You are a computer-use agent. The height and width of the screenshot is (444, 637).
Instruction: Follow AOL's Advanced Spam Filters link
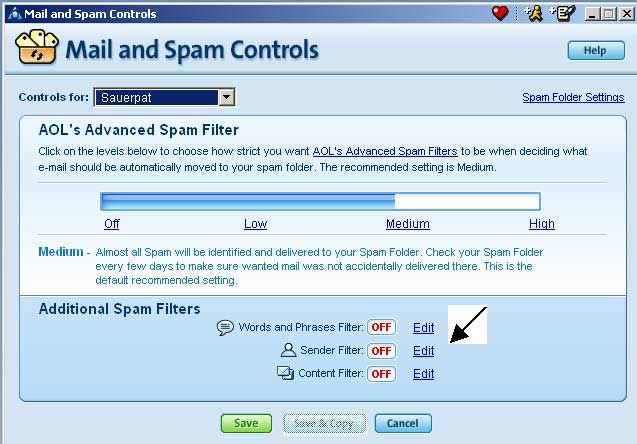(x=385, y=151)
